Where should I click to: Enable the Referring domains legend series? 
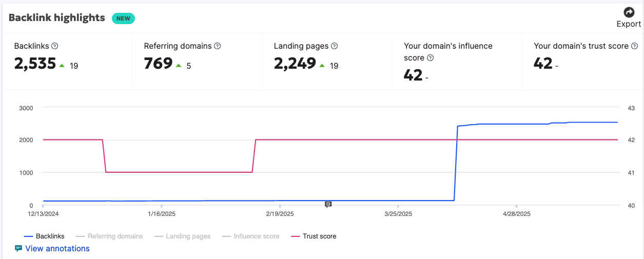pyautogui.click(x=109, y=236)
